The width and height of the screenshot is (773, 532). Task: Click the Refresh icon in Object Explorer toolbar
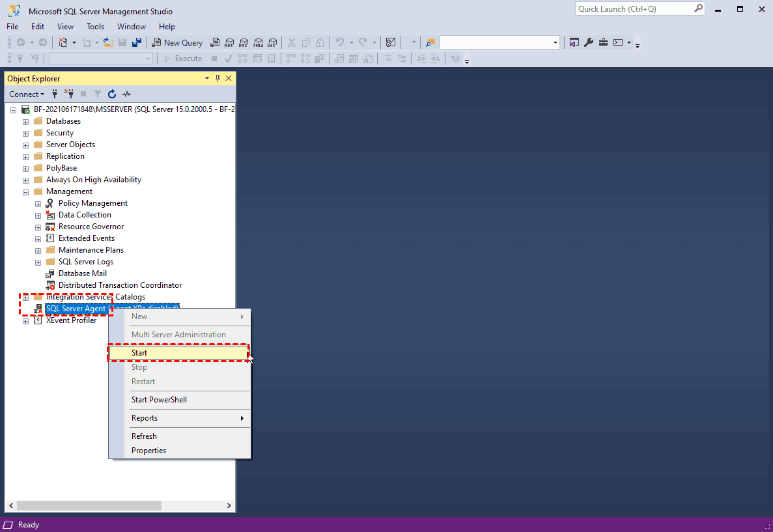click(112, 94)
